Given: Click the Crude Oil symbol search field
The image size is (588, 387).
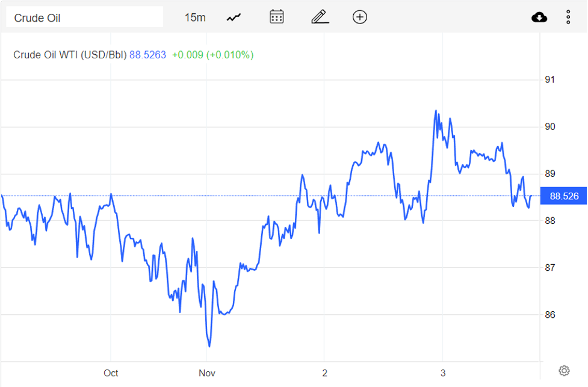Looking at the screenshot, I should (84, 17).
